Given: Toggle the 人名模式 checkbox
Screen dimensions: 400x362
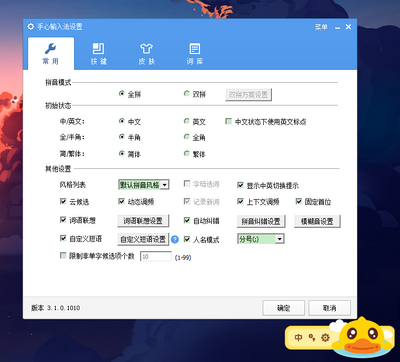Looking at the screenshot, I should click(187, 239).
